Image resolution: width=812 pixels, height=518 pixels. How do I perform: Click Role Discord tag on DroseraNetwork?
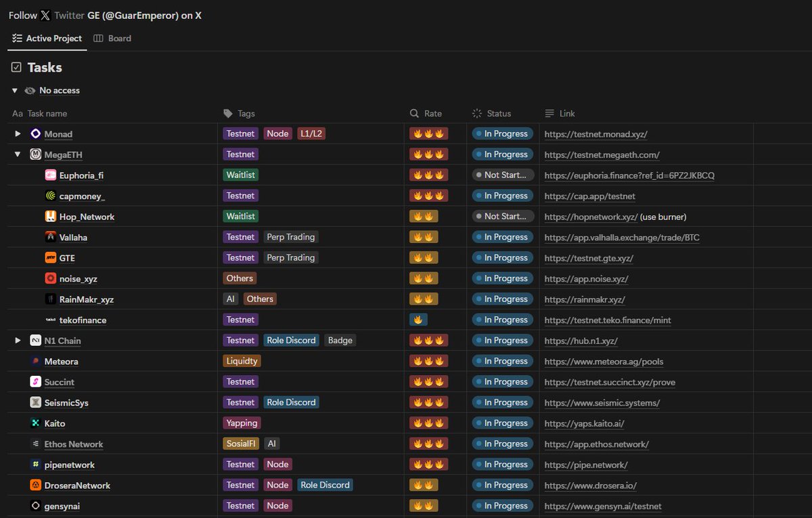coord(325,485)
